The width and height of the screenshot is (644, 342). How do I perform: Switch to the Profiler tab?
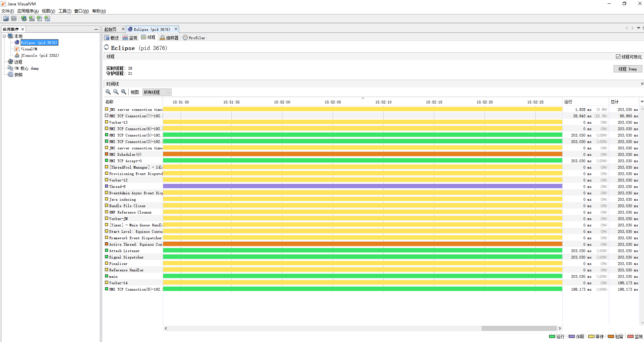(194, 38)
